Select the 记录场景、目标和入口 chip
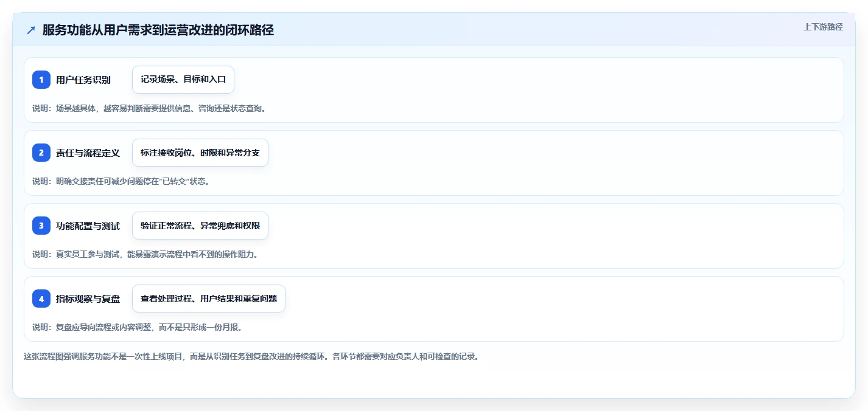Viewport: 868px width, 411px height. point(183,80)
